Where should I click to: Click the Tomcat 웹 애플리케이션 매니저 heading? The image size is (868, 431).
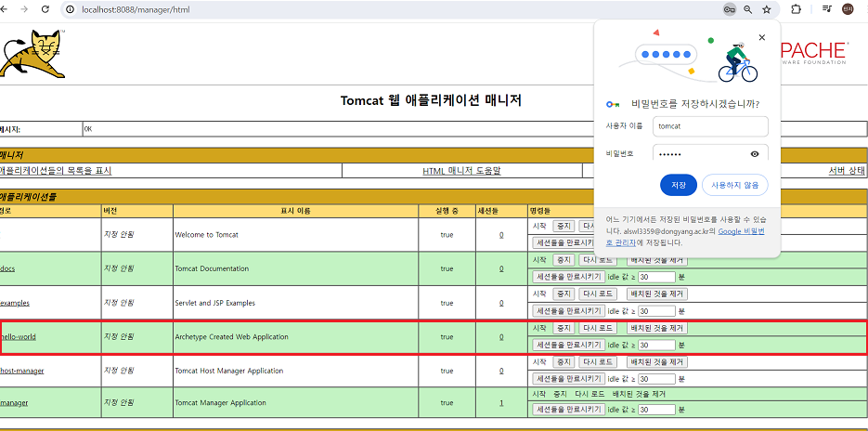tap(431, 101)
